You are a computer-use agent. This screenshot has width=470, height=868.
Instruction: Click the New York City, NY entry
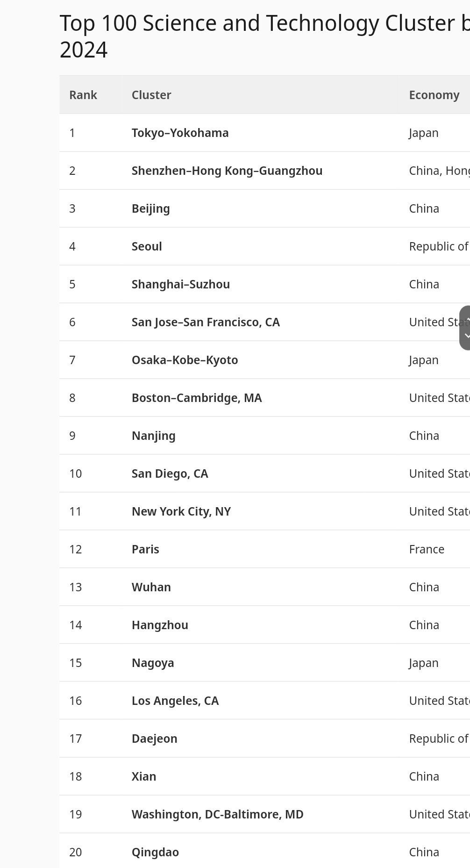click(x=181, y=511)
